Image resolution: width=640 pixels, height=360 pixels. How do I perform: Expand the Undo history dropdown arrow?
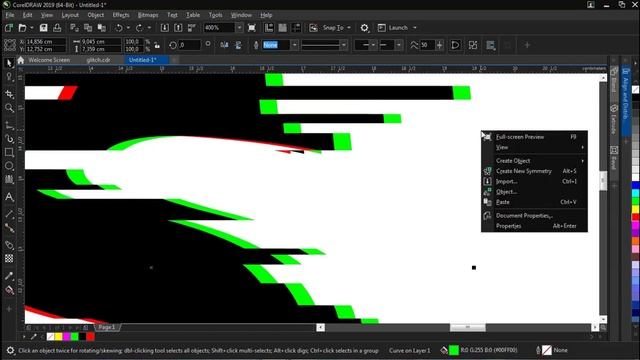pos(128,28)
